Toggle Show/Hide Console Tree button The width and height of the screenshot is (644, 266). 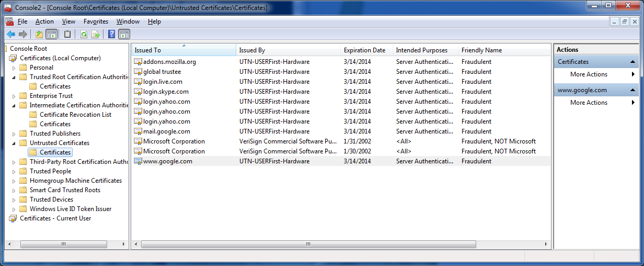[52, 35]
